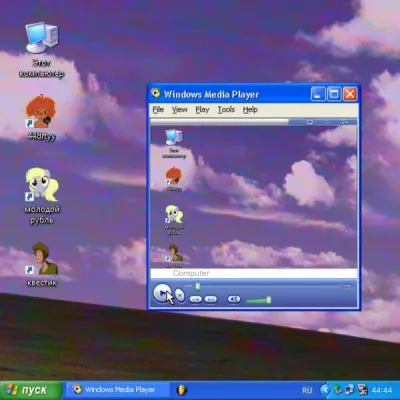Image resolution: width=400 pixels, height=400 pixels.
Task: Click the green volume slider handle
Action: (x=268, y=300)
